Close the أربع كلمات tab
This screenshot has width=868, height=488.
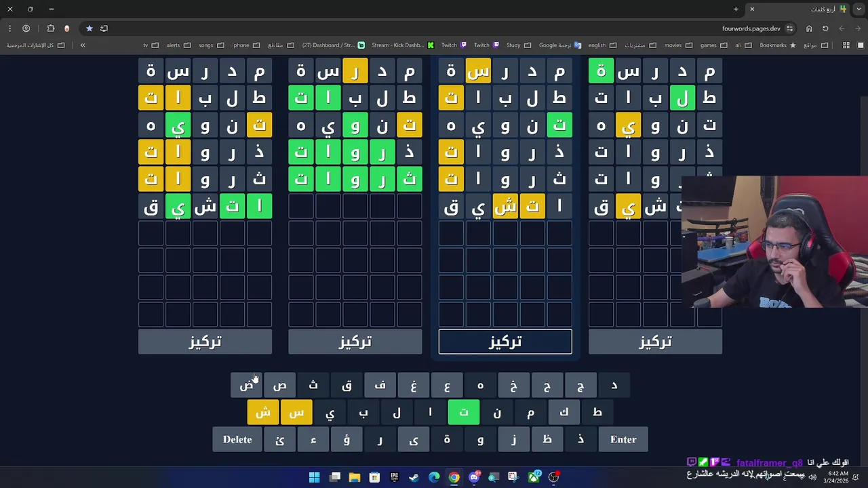click(x=752, y=9)
